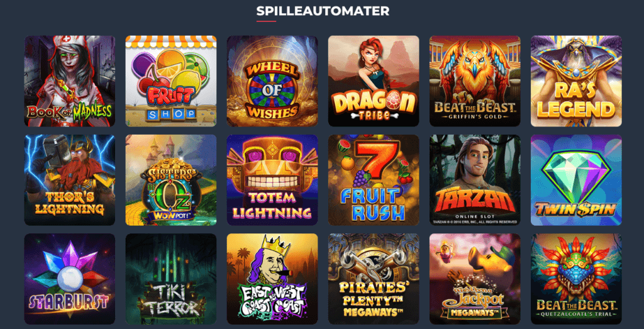Click East Coast vs West Coast tile
The height and width of the screenshot is (329, 644).
pyautogui.click(x=272, y=279)
